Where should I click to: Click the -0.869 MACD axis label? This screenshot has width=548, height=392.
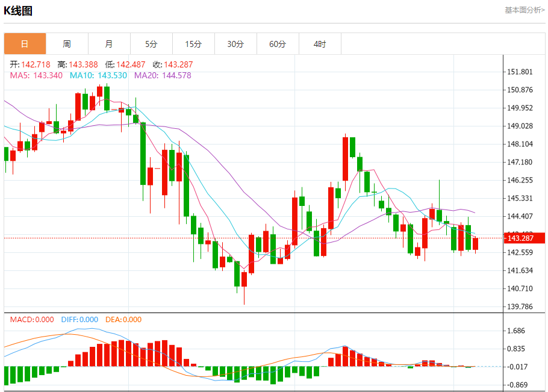pos(516,385)
